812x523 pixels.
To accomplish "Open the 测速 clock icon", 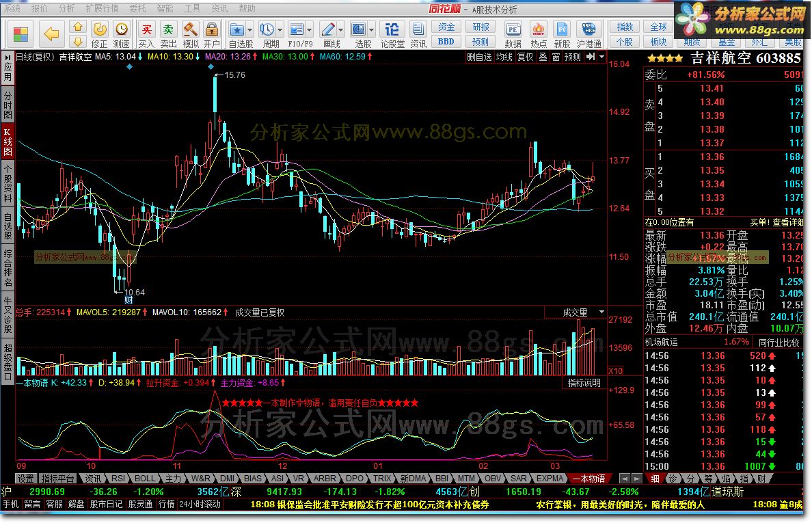I will point(121,29).
